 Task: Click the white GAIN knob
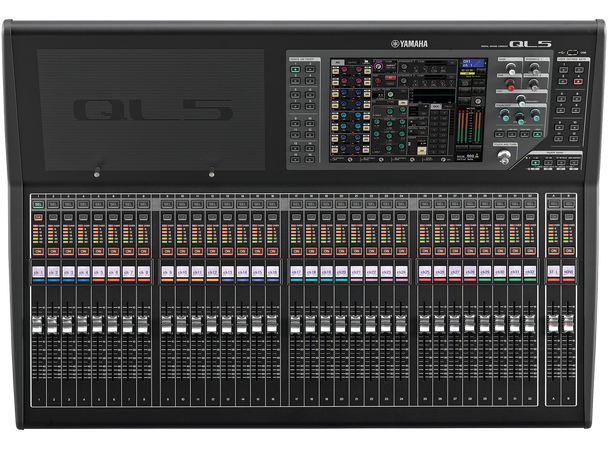(x=511, y=69)
